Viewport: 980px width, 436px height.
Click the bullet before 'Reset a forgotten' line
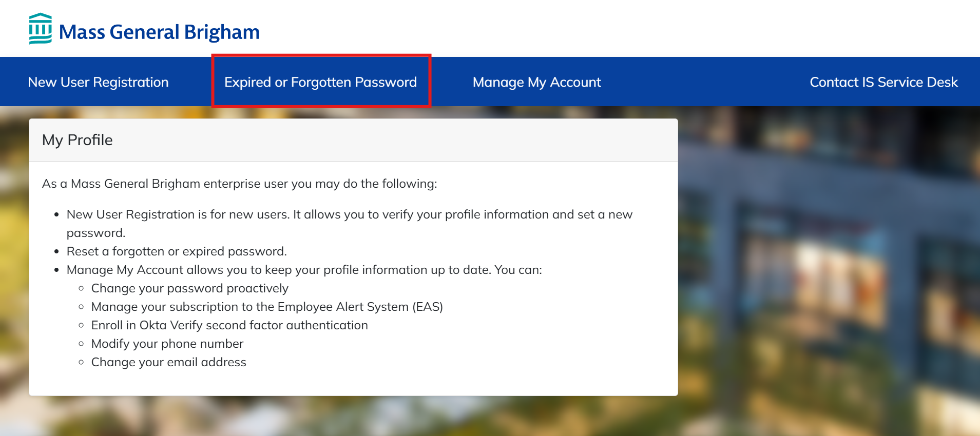(x=57, y=252)
